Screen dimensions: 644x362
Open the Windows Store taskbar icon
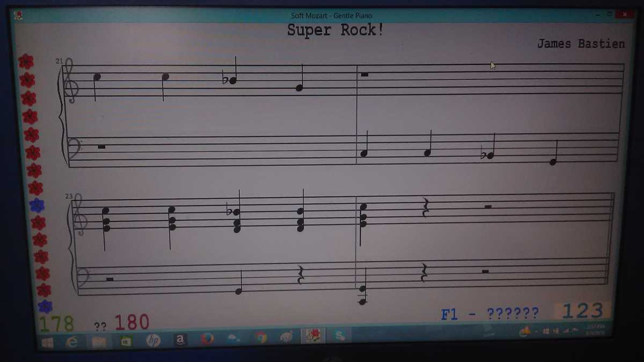click(x=126, y=341)
